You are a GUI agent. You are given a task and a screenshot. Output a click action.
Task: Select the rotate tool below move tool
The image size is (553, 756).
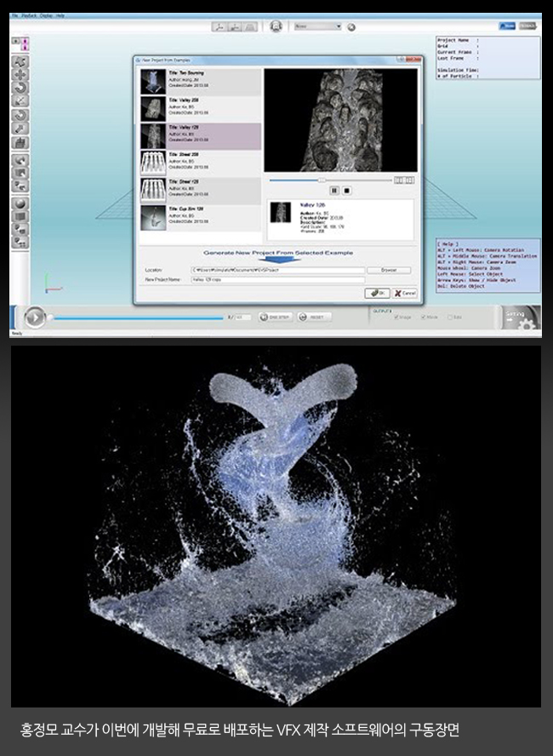[x=20, y=88]
